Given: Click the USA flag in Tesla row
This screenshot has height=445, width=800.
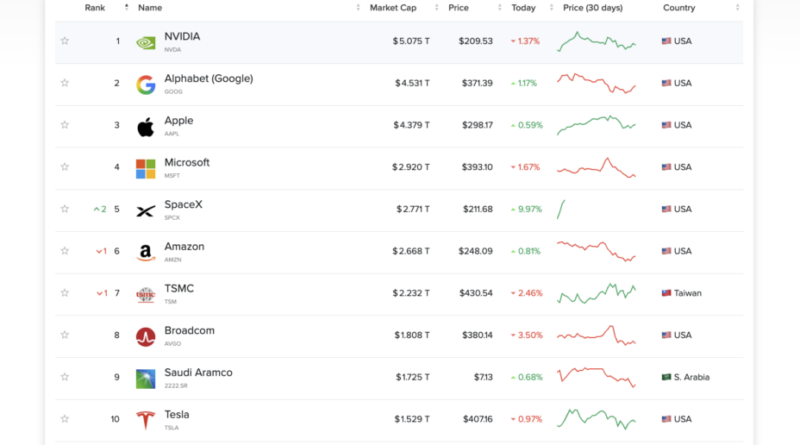Looking at the screenshot, I should tap(666, 419).
